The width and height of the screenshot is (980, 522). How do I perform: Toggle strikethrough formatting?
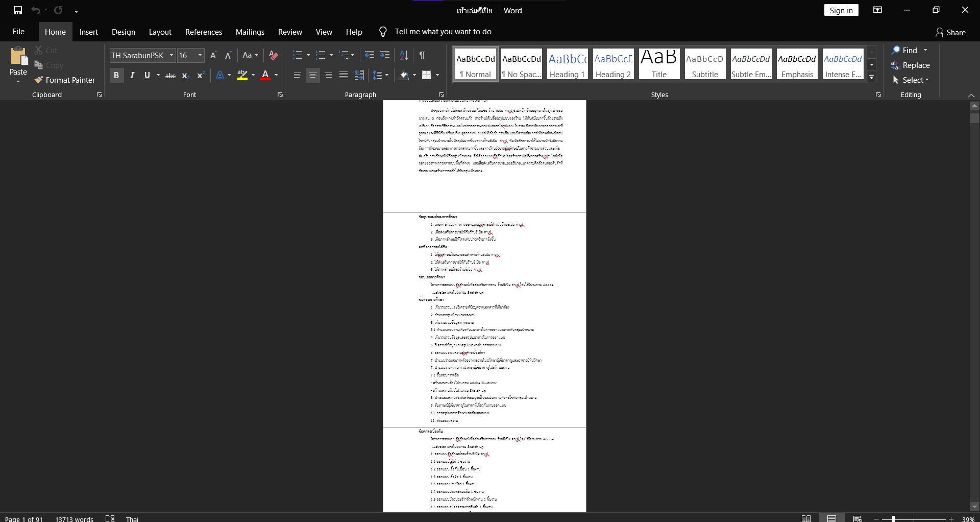tap(170, 76)
